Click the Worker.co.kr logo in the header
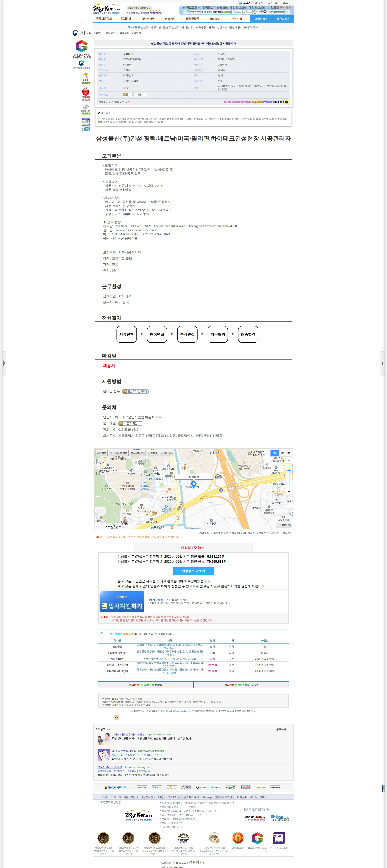The width and height of the screenshot is (387, 868). [106, 9]
